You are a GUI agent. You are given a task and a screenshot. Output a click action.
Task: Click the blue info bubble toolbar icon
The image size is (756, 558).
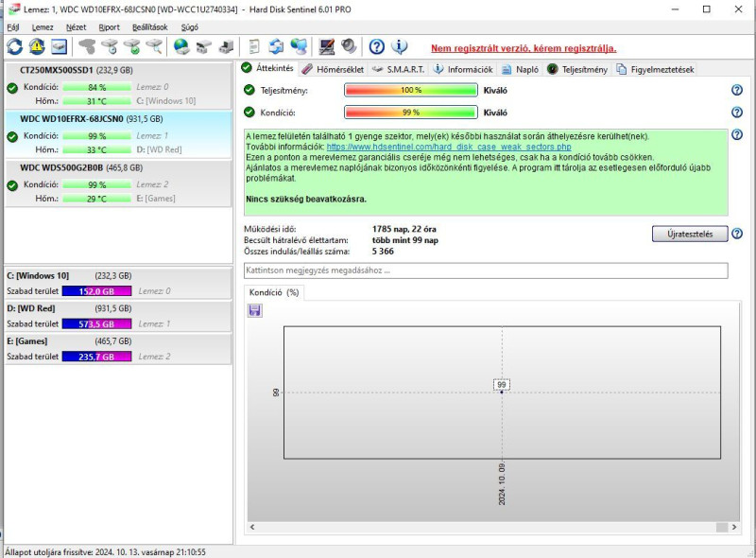[x=399, y=47]
